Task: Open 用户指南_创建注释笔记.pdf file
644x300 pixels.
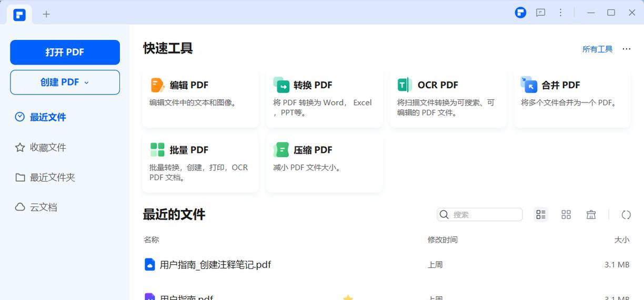Action: coord(215,265)
